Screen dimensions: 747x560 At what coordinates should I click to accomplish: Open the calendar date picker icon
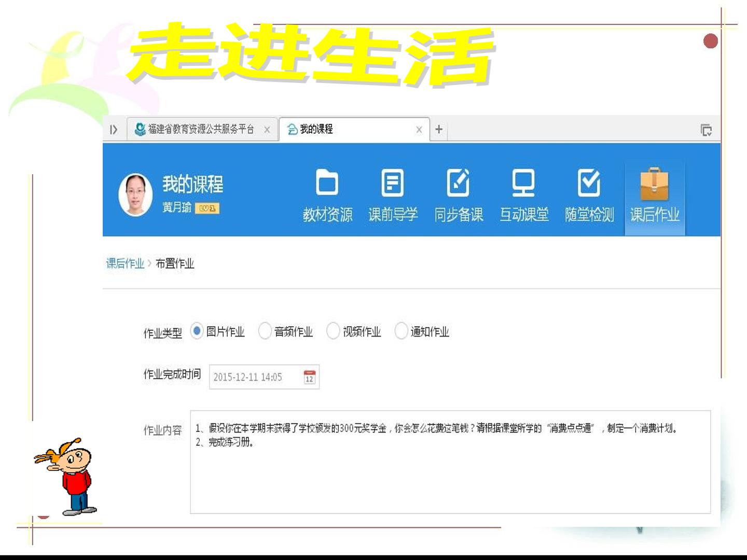click(x=309, y=377)
